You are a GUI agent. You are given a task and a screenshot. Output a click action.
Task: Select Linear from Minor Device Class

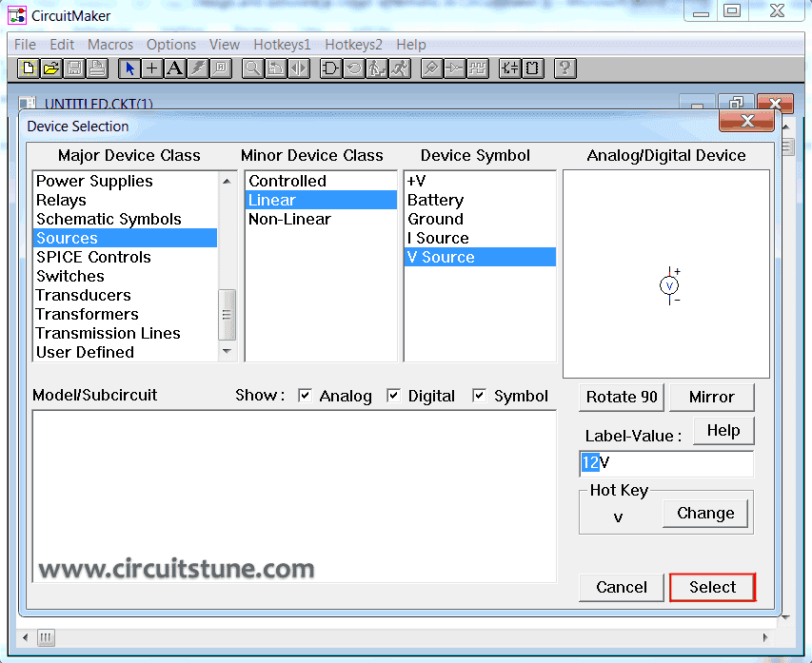click(321, 200)
